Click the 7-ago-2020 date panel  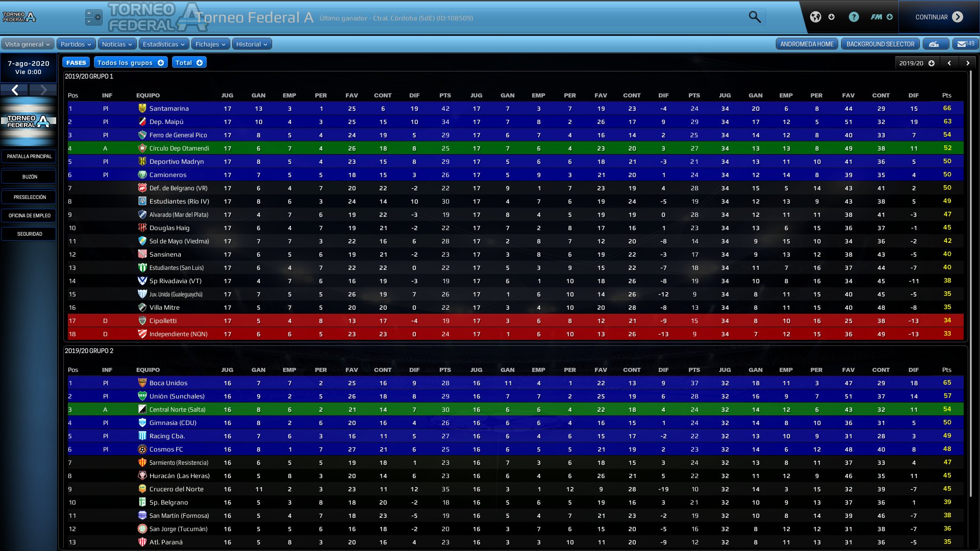(x=28, y=67)
